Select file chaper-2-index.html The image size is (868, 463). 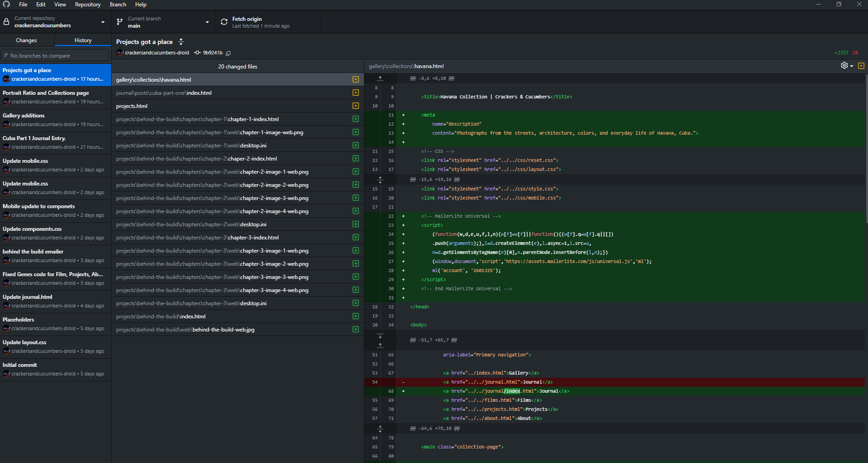pyautogui.click(x=237, y=158)
